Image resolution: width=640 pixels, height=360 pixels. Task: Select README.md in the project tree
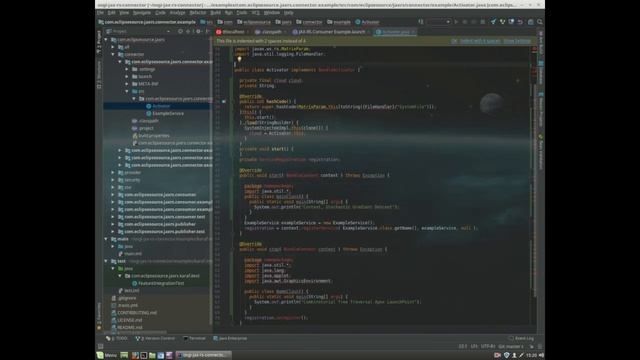[x=130, y=327]
